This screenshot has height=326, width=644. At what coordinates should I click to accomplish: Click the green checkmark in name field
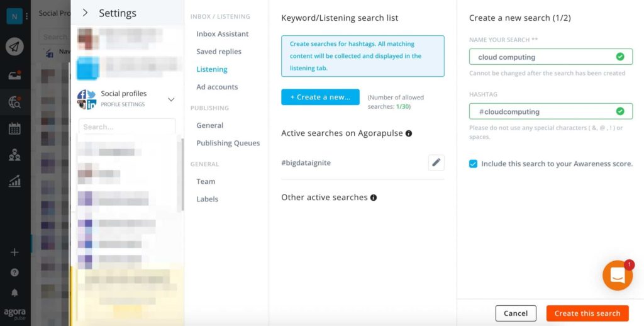pos(620,57)
